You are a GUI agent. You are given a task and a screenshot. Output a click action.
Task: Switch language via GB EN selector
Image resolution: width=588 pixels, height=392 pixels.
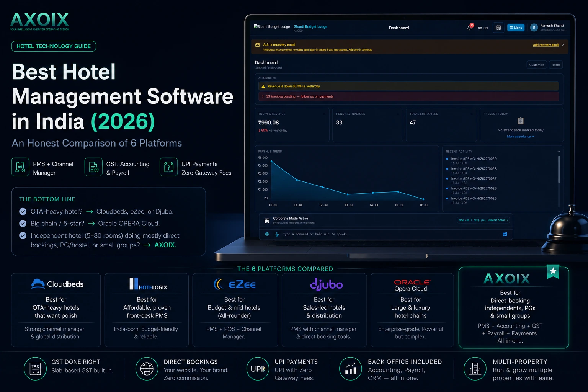point(483,28)
